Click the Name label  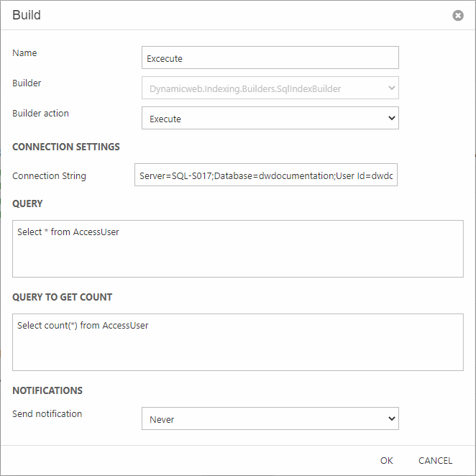[24, 53]
